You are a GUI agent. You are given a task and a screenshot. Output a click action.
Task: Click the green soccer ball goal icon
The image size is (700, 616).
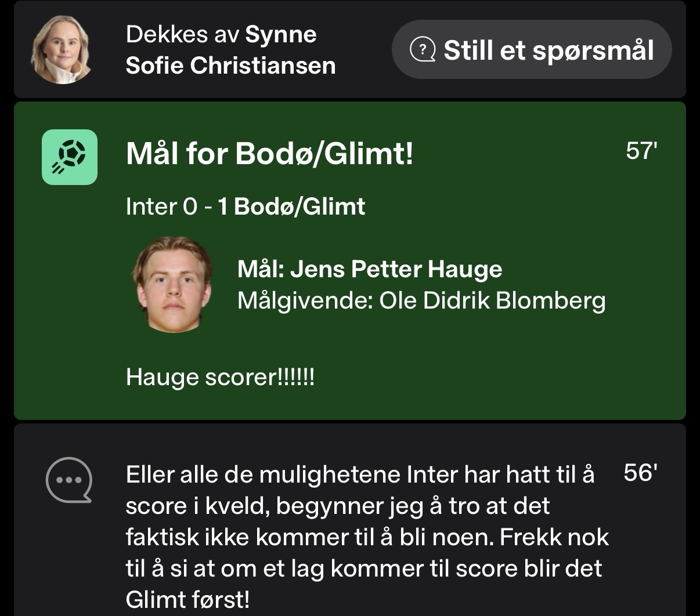click(x=70, y=157)
